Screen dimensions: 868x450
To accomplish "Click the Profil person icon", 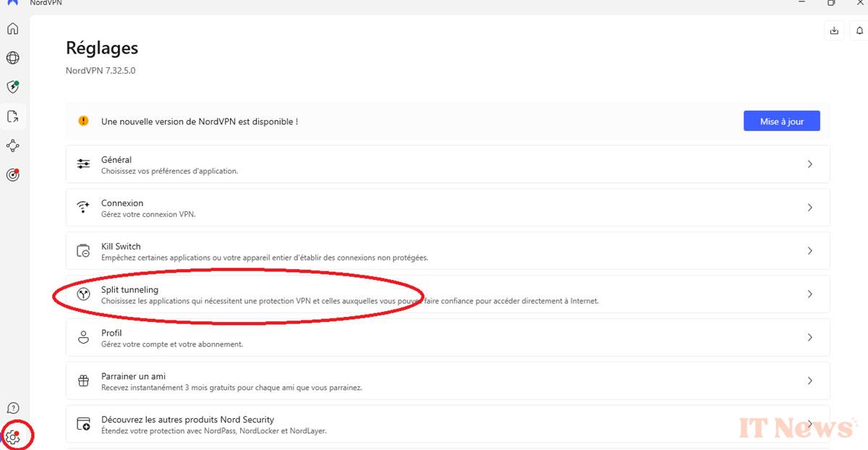I will tap(84, 338).
